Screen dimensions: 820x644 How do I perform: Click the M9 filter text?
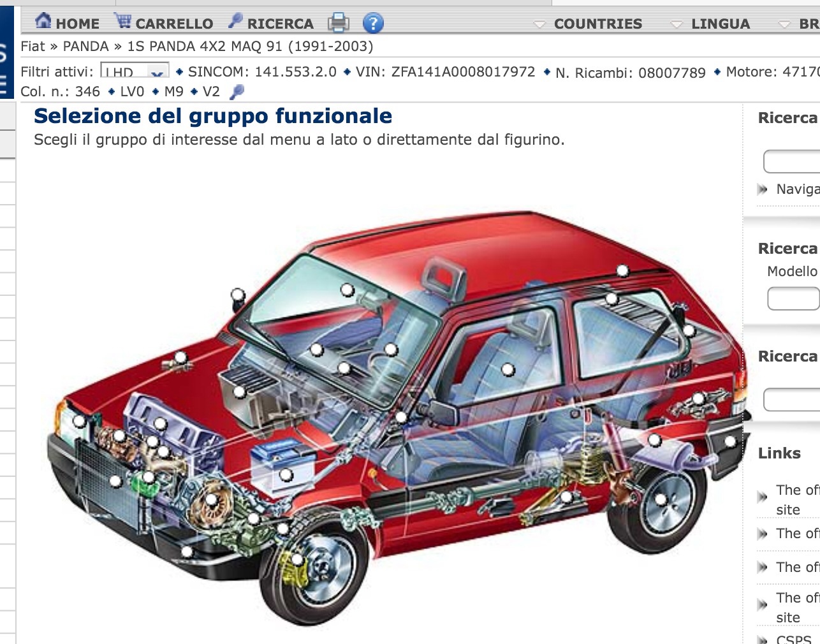pos(174,91)
